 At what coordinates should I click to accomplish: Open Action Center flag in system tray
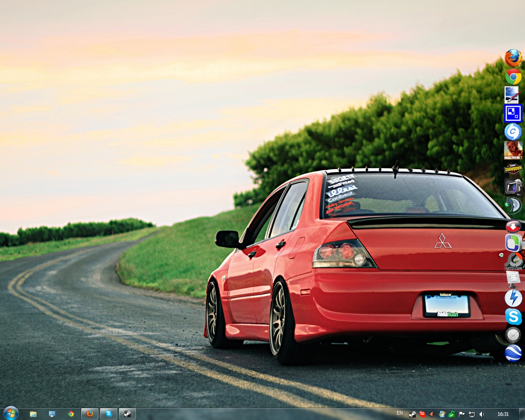click(x=461, y=414)
